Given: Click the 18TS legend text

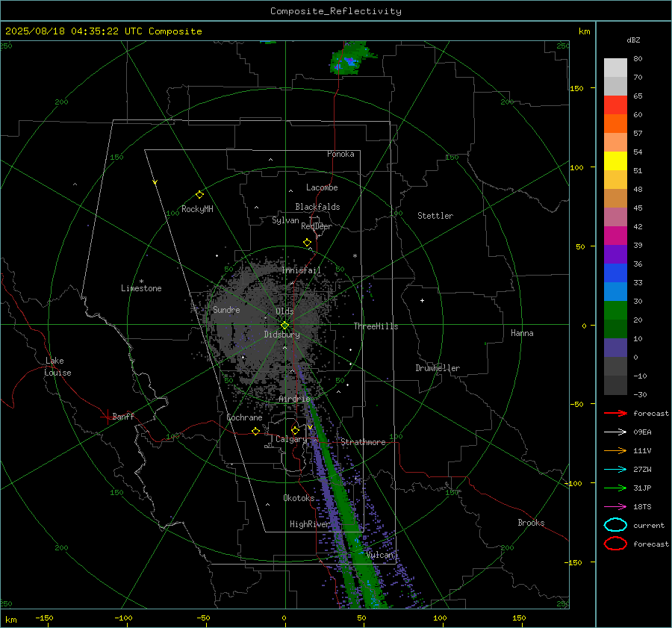Looking at the screenshot, I should pos(642,507).
